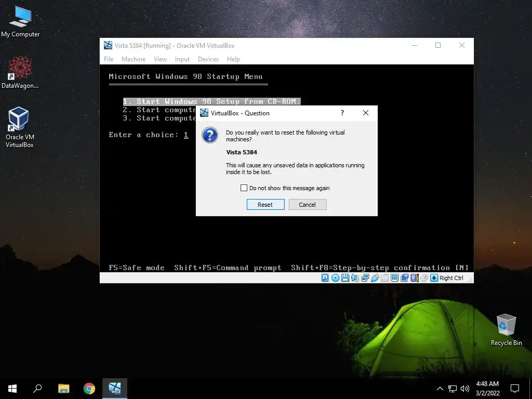Open the Machine menu
The height and width of the screenshot is (399, 532).
click(134, 59)
